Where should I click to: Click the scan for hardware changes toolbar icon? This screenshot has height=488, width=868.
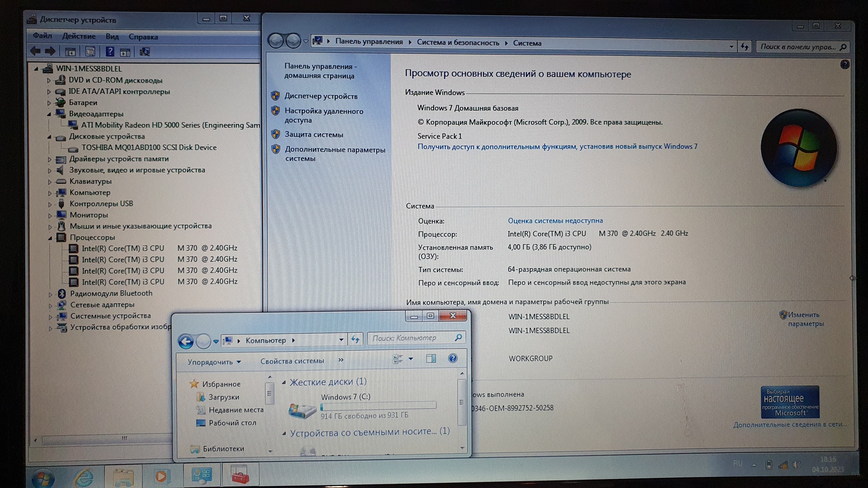(x=145, y=52)
